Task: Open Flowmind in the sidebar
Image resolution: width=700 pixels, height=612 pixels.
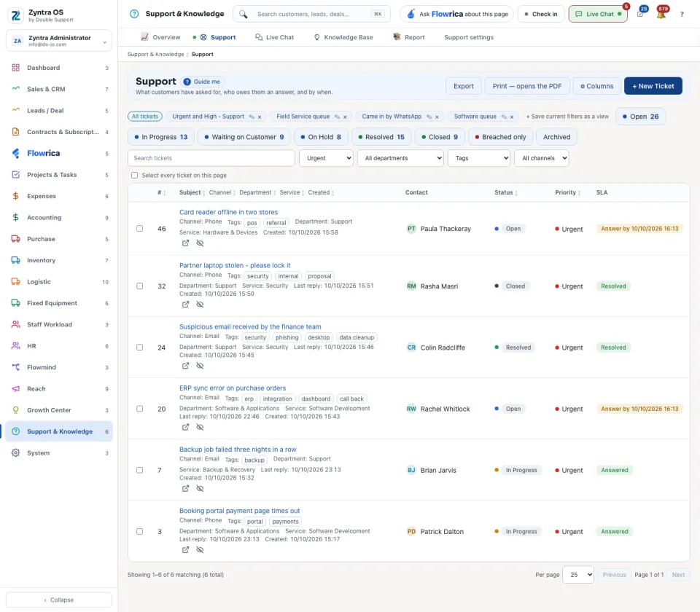Action: click(x=59, y=367)
